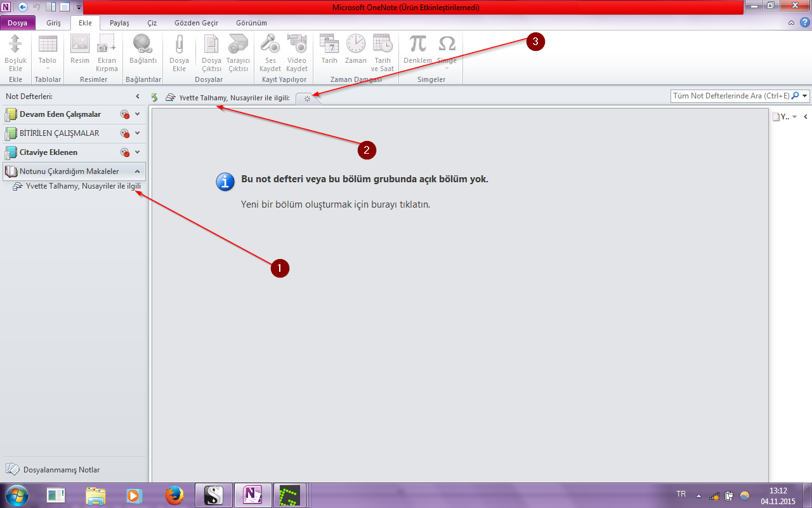Switch to the Çiz tab
This screenshot has width=812, height=508.
(x=152, y=23)
